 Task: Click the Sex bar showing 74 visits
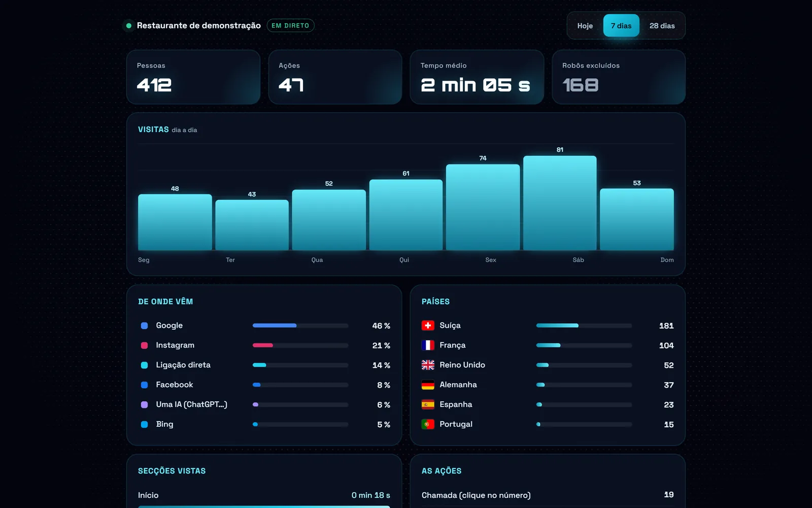click(483, 207)
